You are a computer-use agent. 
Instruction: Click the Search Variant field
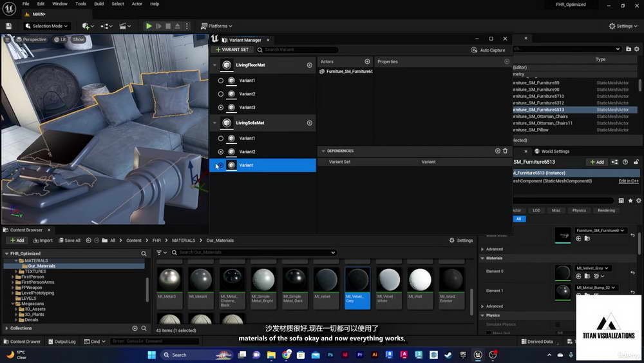click(298, 50)
